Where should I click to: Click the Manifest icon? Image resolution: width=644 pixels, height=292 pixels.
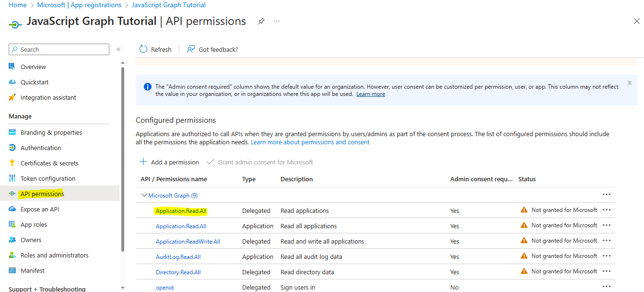(x=12, y=270)
